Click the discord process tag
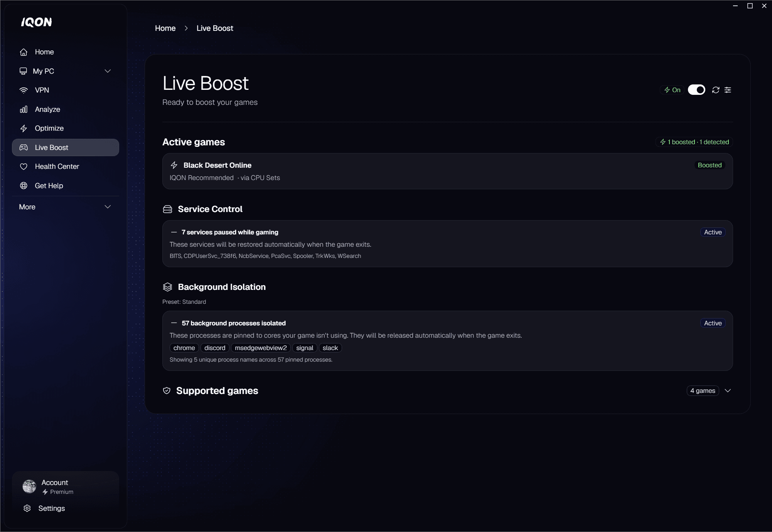This screenshot has height=532, width=772. coord(215,348)
